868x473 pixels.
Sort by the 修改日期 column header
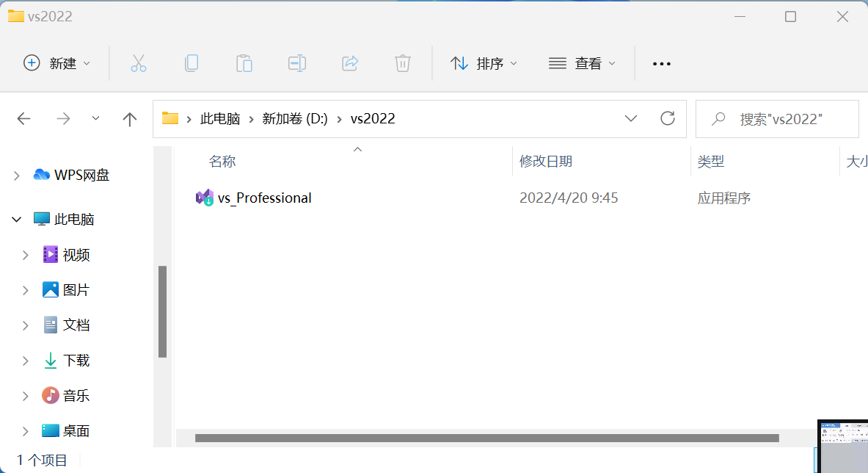point(546,161)
